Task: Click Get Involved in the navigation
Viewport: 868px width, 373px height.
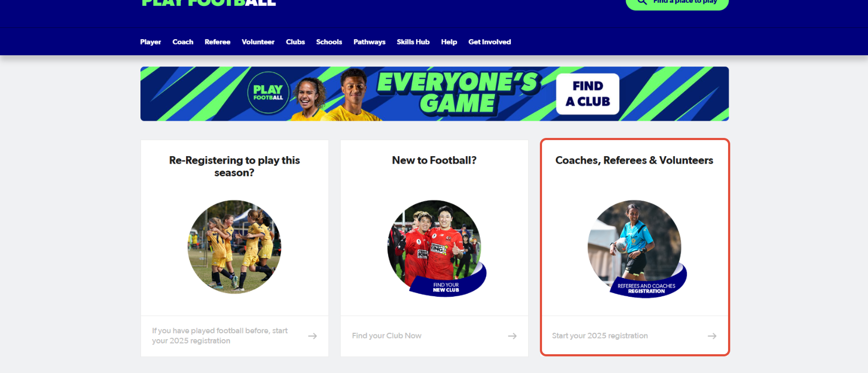Action: point(489,42)
